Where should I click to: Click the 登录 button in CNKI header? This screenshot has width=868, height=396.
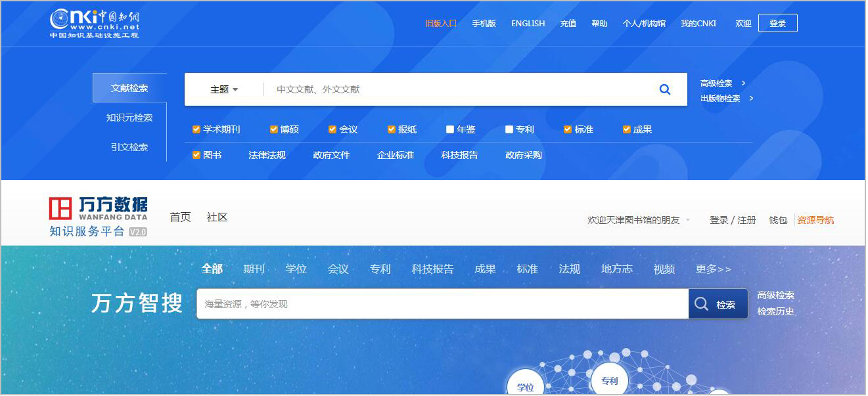(777, 23)
